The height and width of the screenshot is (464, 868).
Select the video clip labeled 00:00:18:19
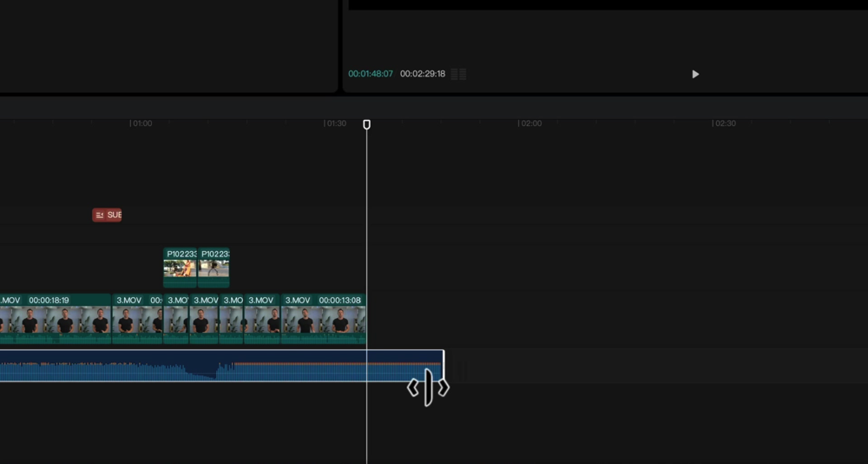point(55,320)
